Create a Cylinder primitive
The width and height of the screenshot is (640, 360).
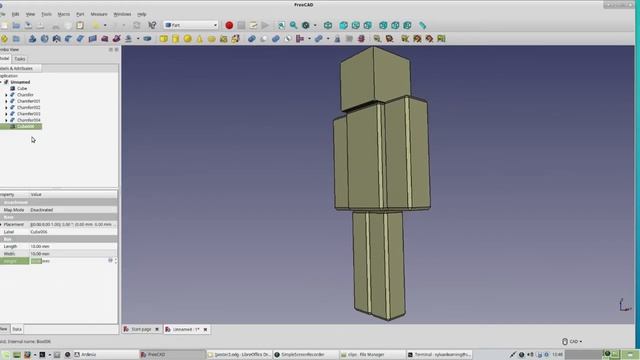coord(176,39)
